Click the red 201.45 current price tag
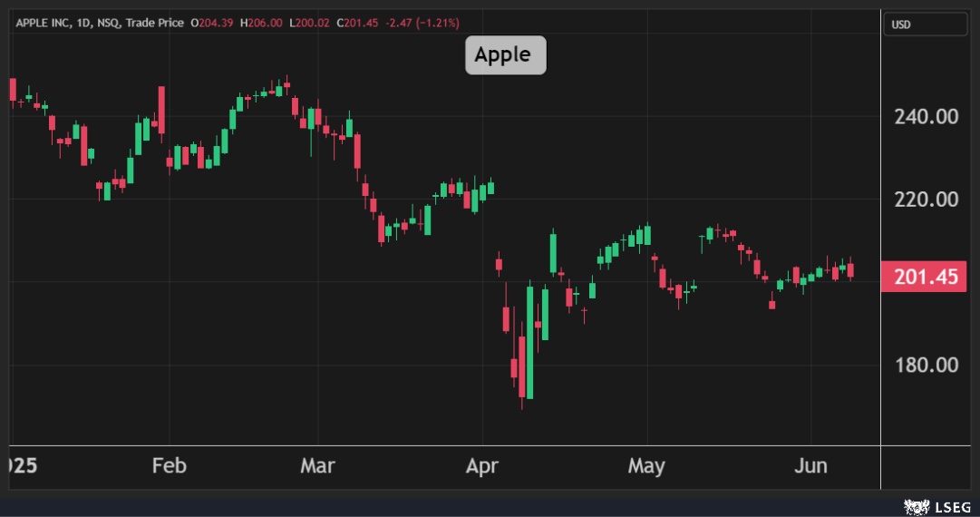 tap(925, 278)
